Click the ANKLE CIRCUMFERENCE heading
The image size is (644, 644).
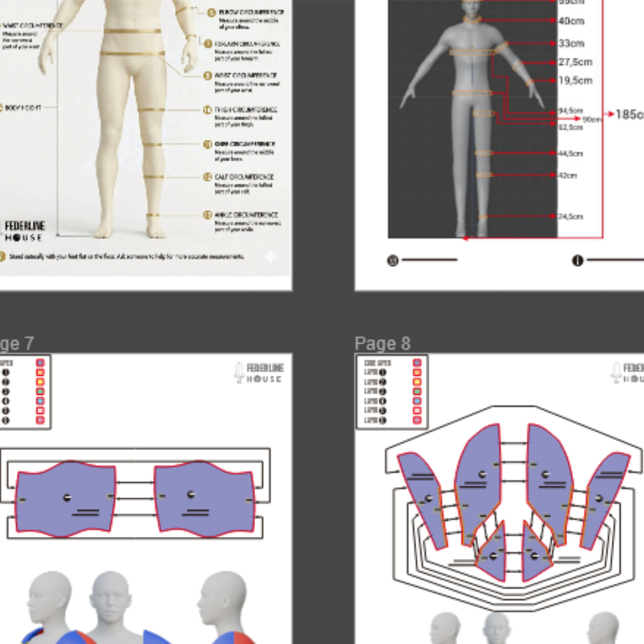[x=246, y=215]
